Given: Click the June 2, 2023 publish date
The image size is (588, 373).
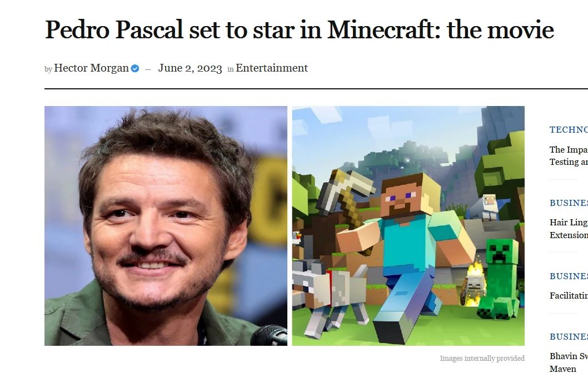Looking at the screenshot, I should tap(190, 68).
